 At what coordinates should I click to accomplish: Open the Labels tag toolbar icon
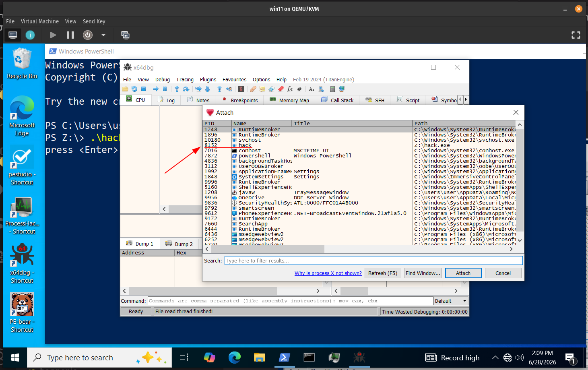(272, 89)
